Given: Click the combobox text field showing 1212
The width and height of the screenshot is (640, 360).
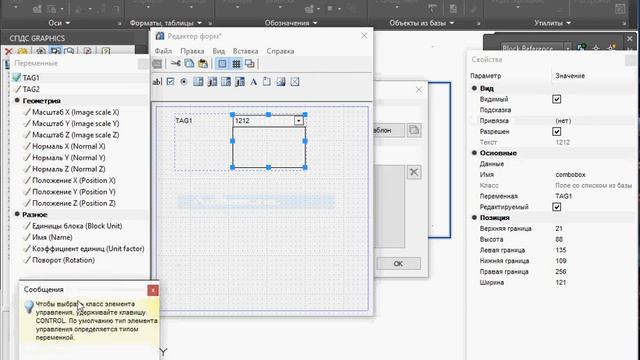Looking at the screenshot, I should coord(264,120).
